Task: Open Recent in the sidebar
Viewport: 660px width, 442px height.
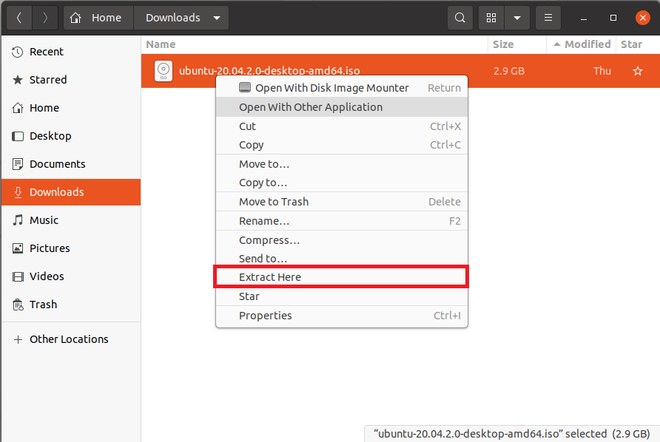Action: [71, 52]
